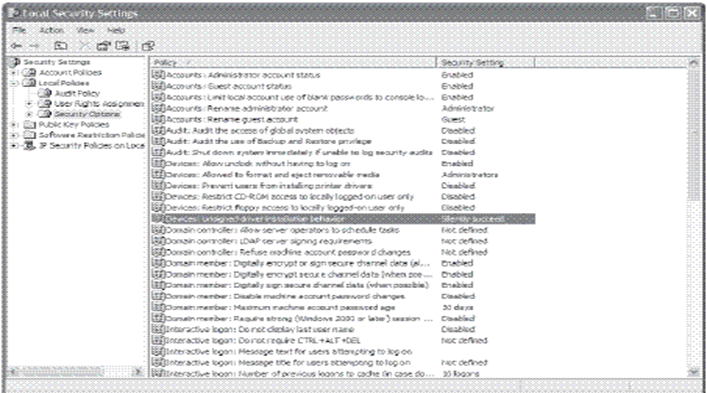Click the Back arrow toolbar icon
The width and height of the screenshot is (707, 393).
coord(17,46)
